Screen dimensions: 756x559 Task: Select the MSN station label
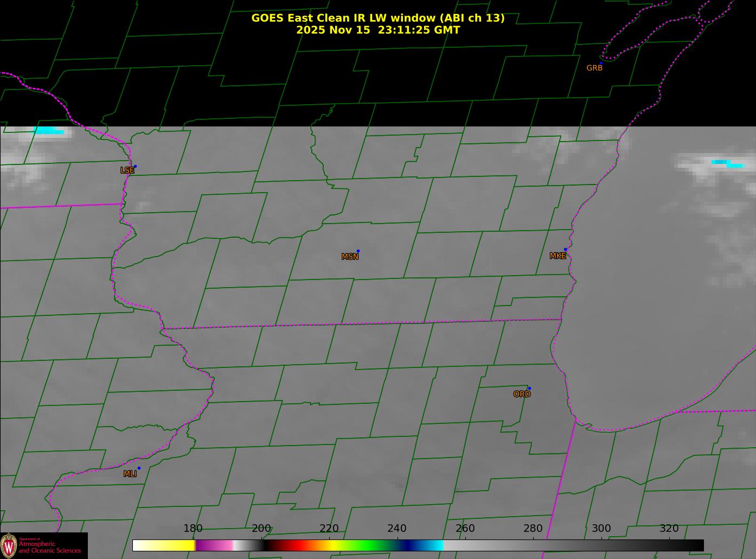[x=350, y=257]
